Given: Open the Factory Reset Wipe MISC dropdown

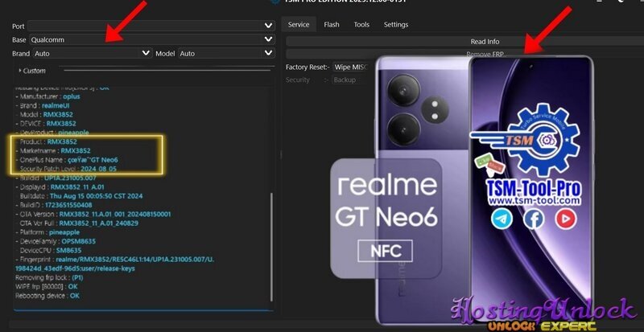Looking at the screenshot, I should 349,68.
